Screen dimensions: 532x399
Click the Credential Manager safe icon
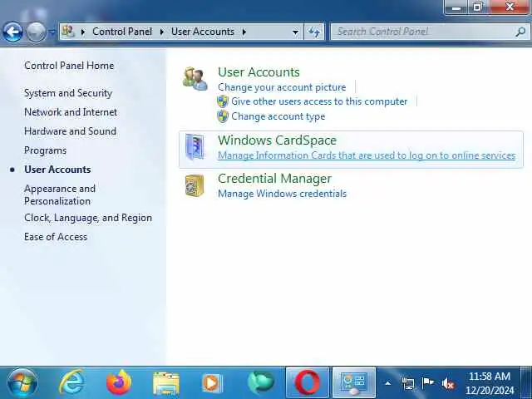[195, 185]
